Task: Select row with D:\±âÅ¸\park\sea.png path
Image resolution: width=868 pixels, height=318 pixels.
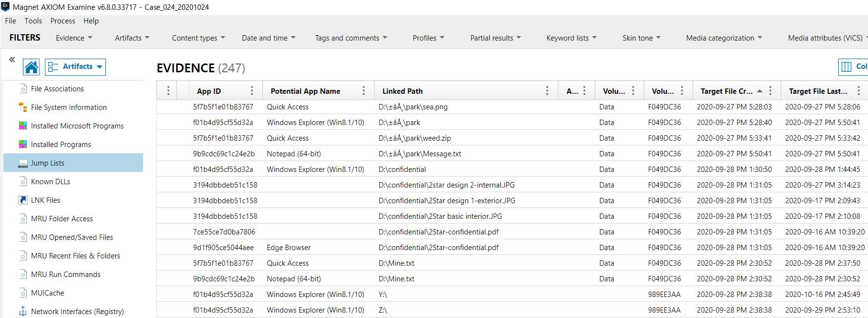Action: (x=512, y=106)
